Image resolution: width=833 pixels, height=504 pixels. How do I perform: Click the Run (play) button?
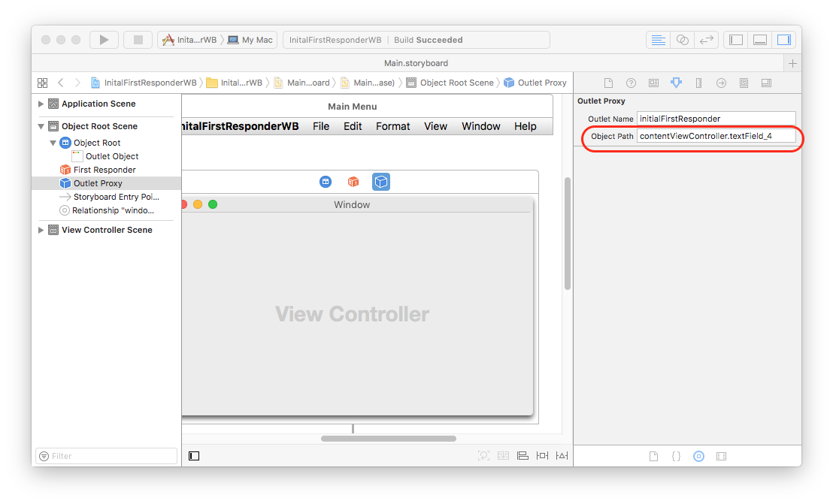pyautogui.click(x=104, y=40)
